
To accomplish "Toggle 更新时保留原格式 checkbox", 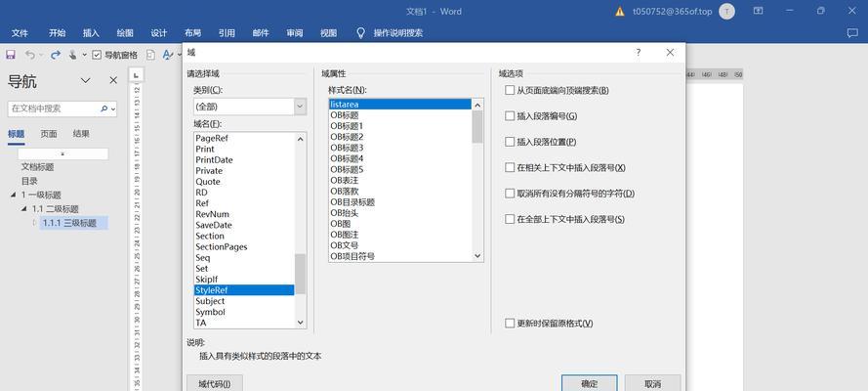I will (x=510, y=324).
